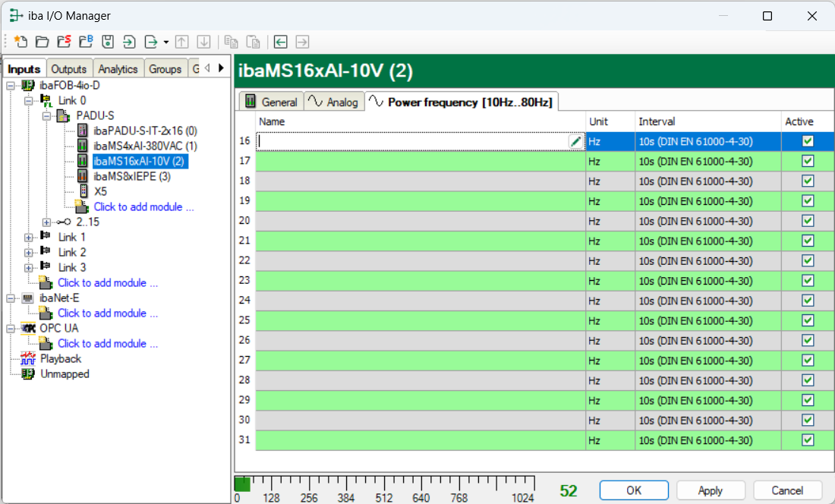
Task: Open the export toolbar dropdown arrow
Action: click(x=165, y=42)
